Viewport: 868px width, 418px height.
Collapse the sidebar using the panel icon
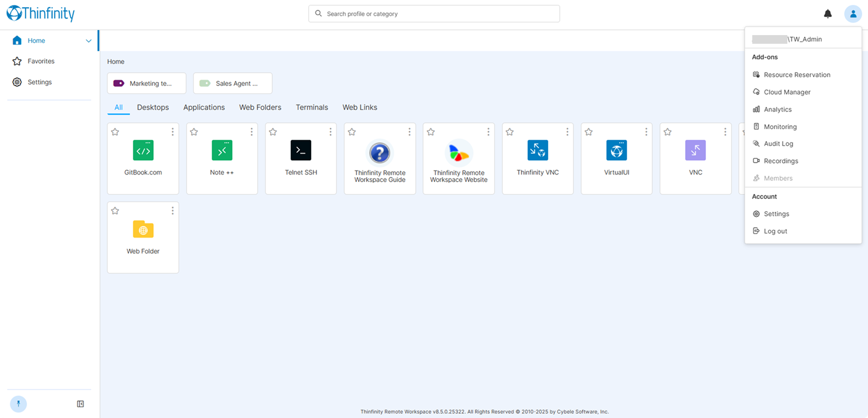[x=81, y=404]
